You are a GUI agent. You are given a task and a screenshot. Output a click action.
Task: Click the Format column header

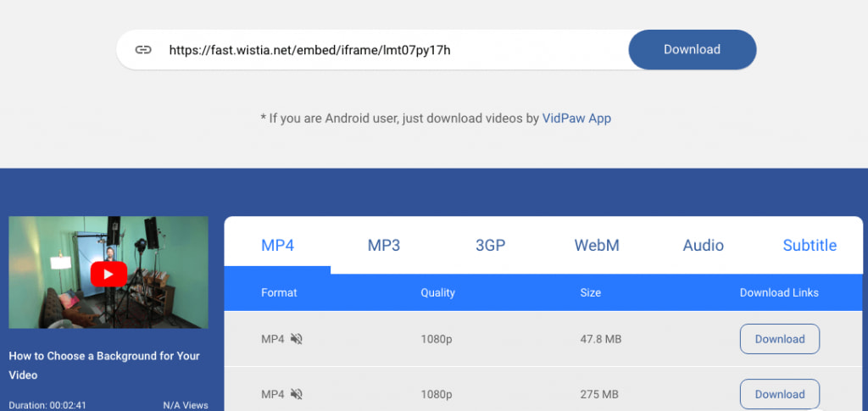pyautogui.click(x=279, y=292)
